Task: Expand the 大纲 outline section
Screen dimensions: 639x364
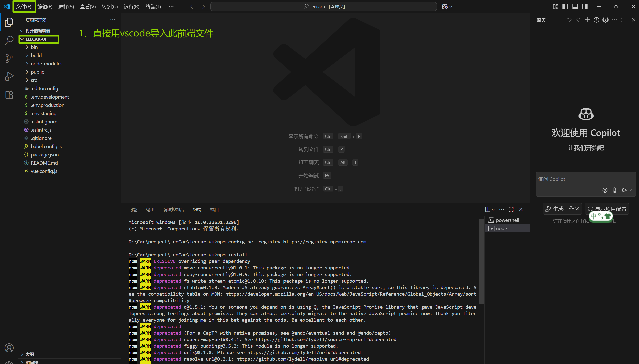Action: [30, 354]
